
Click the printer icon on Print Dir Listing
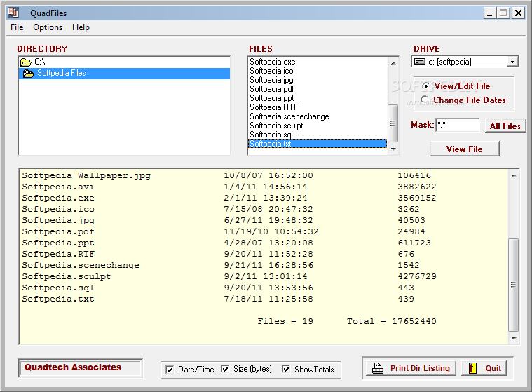[x=377, y=368]
